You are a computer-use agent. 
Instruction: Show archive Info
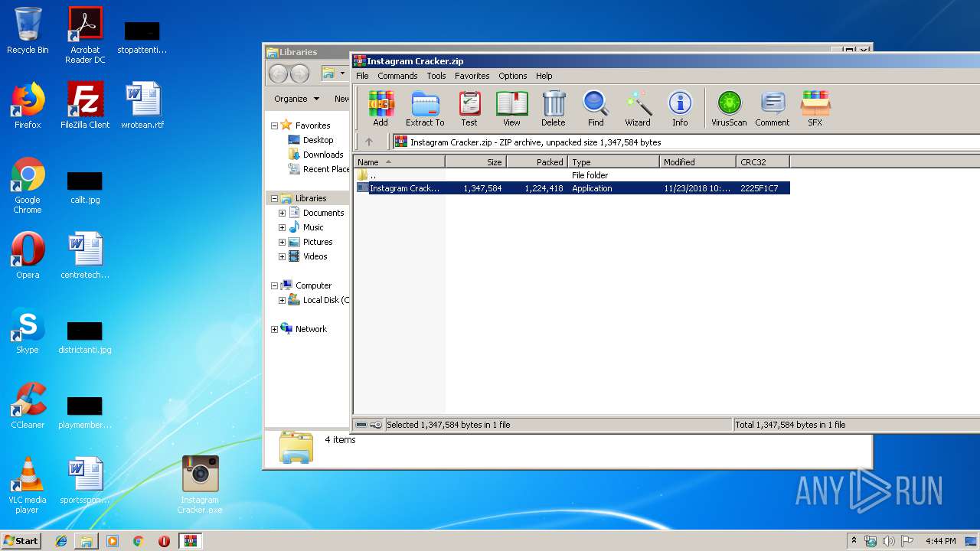tap(680, 108)
